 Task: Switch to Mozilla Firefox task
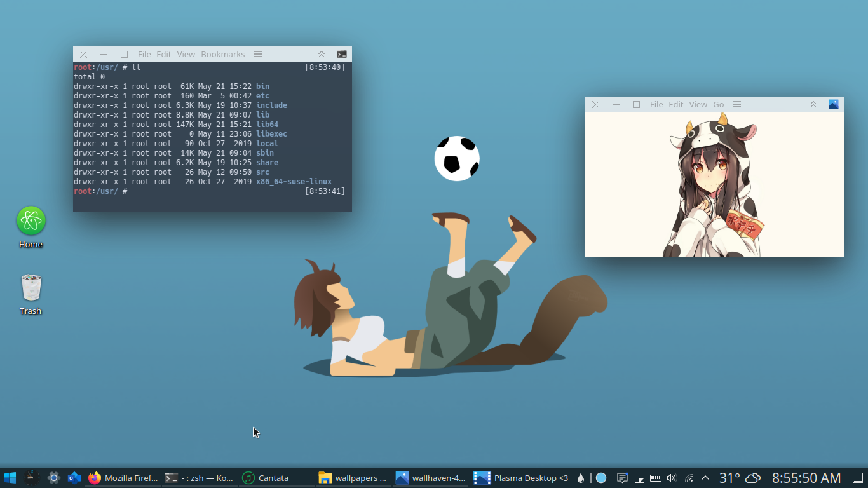tap(123, 478)
